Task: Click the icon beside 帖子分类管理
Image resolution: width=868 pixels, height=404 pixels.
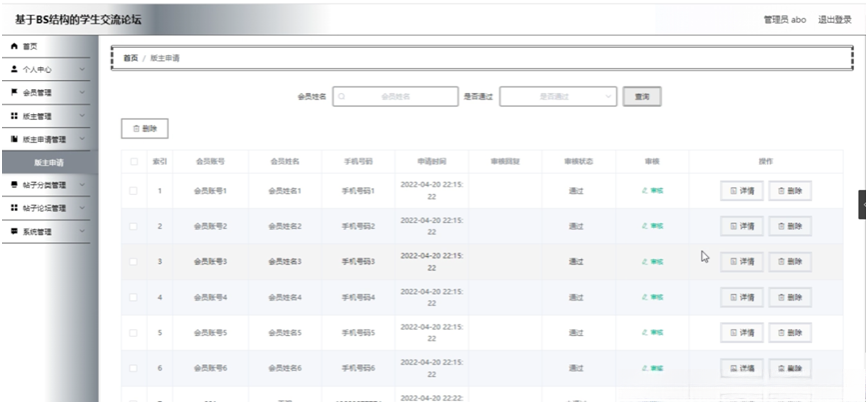Action: coord(14,185)
